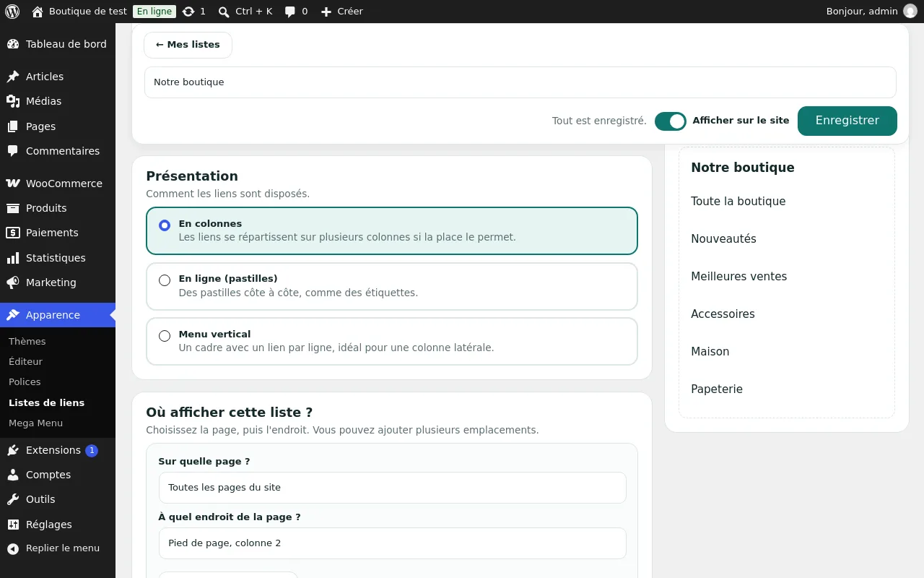Open the Thèmes submenu item
The image size is (924, 578).
pyautogui.click(x=27, y=341)
